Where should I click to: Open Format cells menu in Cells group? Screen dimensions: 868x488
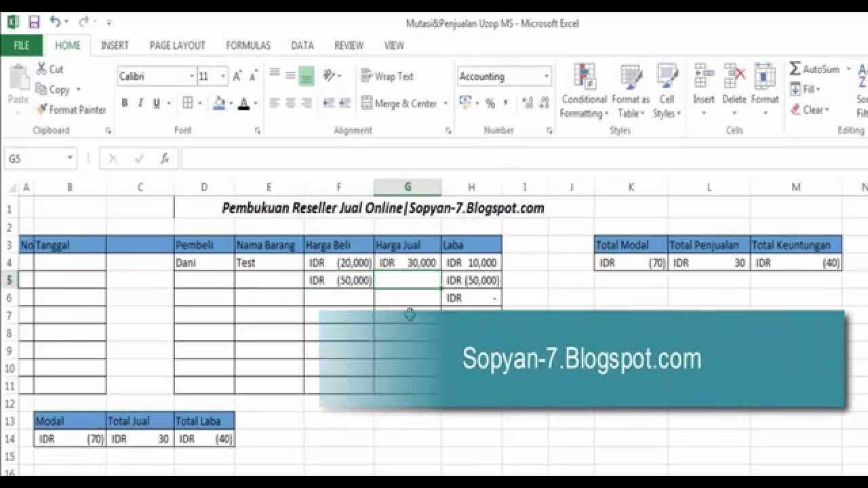point(765,90)
